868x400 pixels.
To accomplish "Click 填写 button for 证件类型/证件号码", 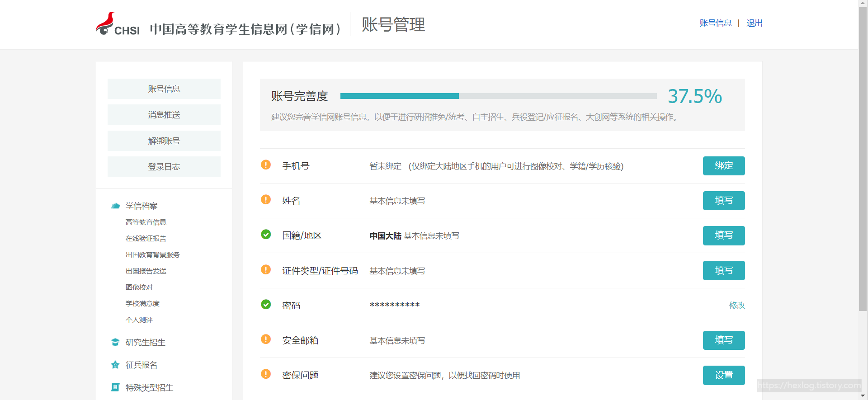I will 724,270.
